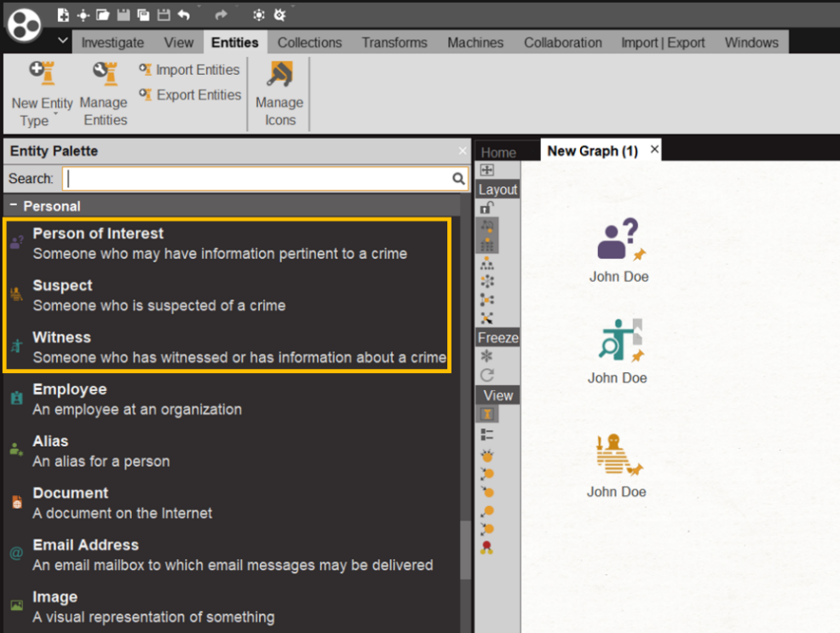The height and width of the screenshot is (633, 840).
Task: Select Employee in the Entity Palette
Action: coord(232,399)
